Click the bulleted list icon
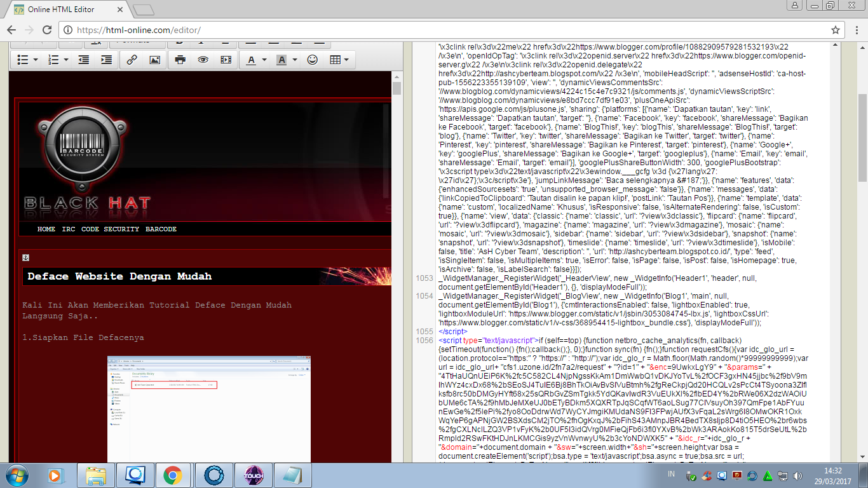Viewport: 868px width, 488px height. (22, 60)
